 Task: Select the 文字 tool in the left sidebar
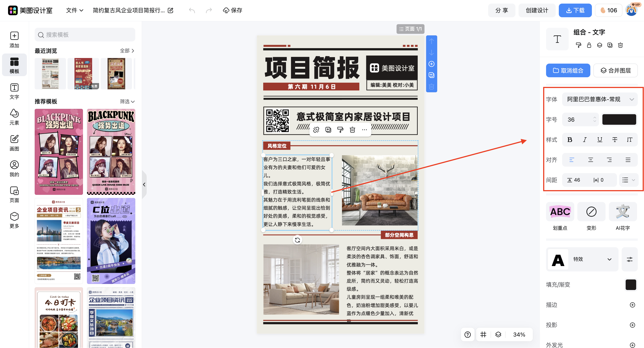coord(14,91)
